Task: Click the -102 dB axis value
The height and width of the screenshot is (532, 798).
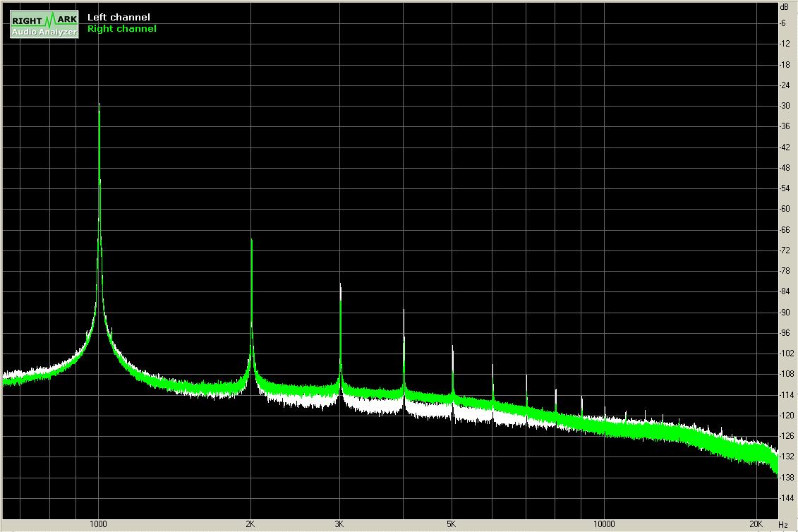Action: (787, 353)
